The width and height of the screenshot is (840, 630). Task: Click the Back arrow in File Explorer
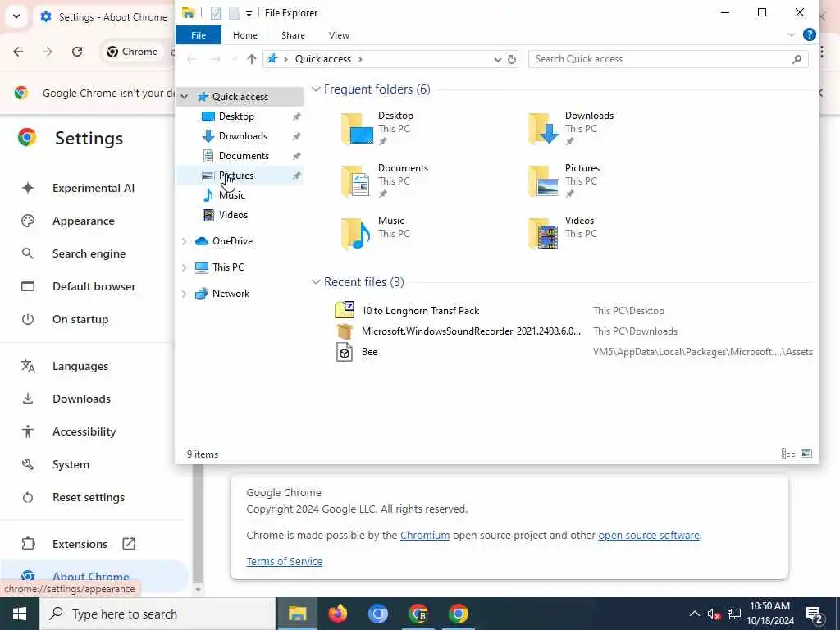(x=192, y=59)
